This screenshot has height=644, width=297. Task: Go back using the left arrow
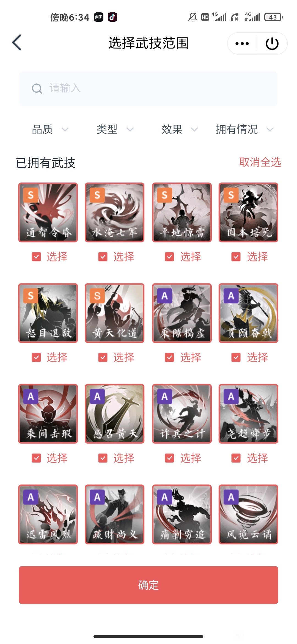[17, 43]
